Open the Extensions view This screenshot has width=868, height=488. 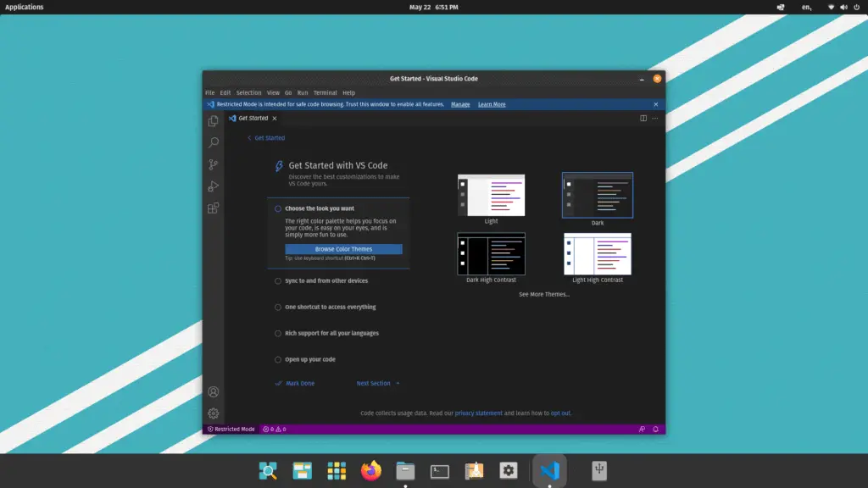coord(213,208)
